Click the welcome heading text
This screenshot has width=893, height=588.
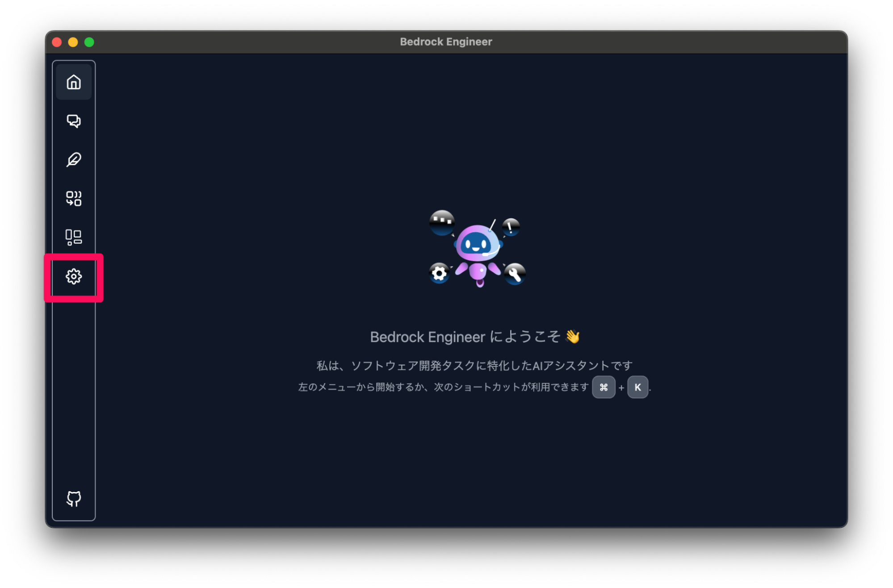475,337
